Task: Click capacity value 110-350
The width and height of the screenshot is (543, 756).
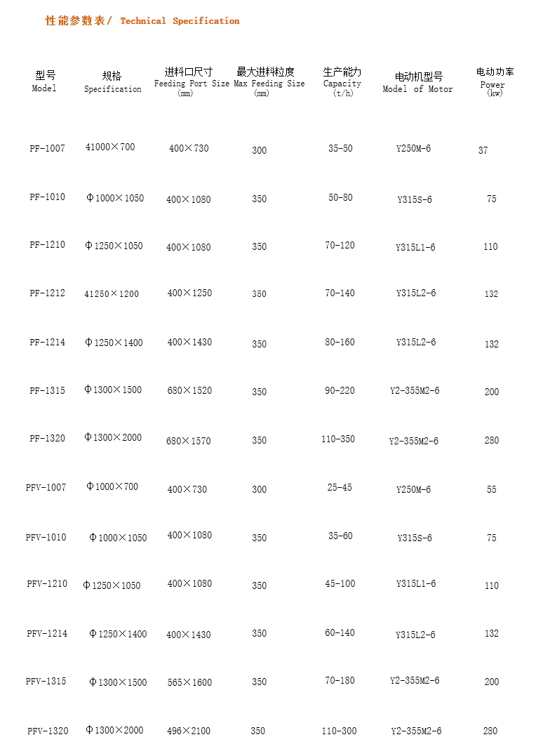Action: (338, 439)
